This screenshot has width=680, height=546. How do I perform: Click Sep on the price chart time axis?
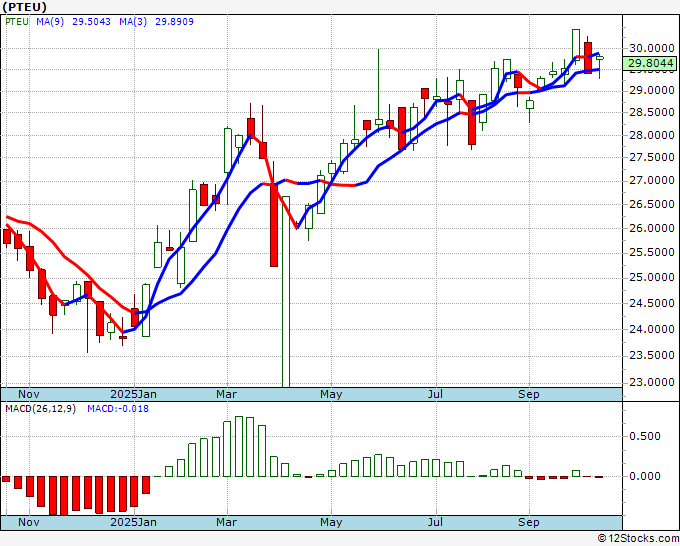pyautogui.click(x=529, y=394)
